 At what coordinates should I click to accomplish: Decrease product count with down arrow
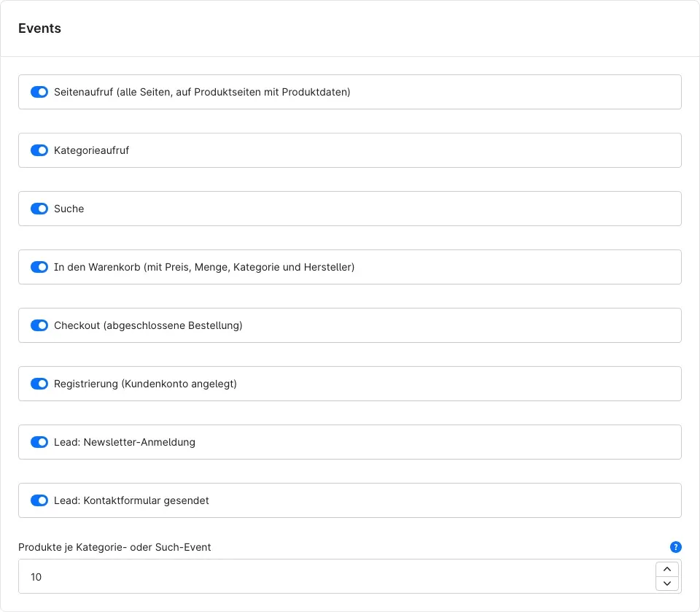click(x=667, y=584)
